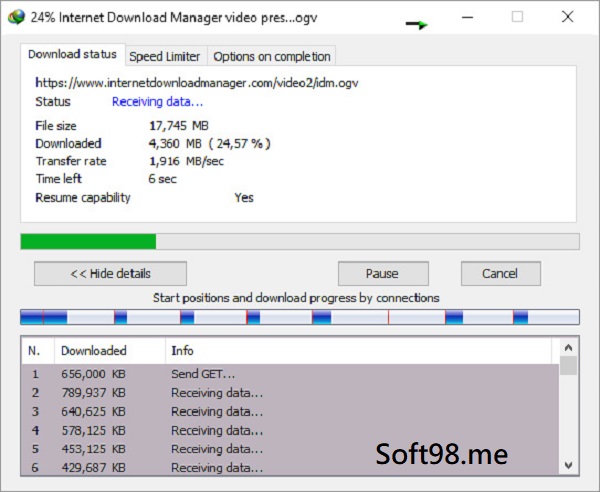Click the Info column header
This screenshot has width=600, height=492.
(x=359, y=350)
